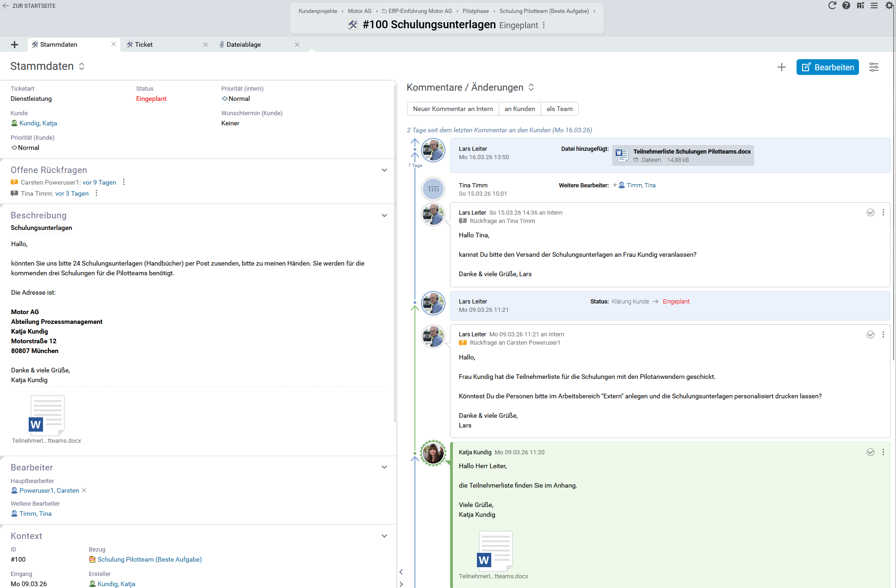Screen dimensions: 896x588
Task: Click the icon left of the hamburger menu
Action: click(x=860, y=6)
